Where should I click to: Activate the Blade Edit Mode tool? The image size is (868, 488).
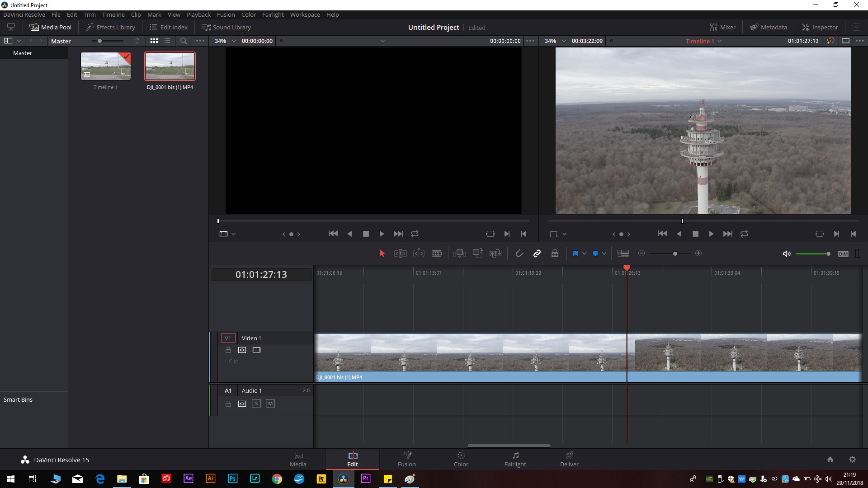(437, 253)
